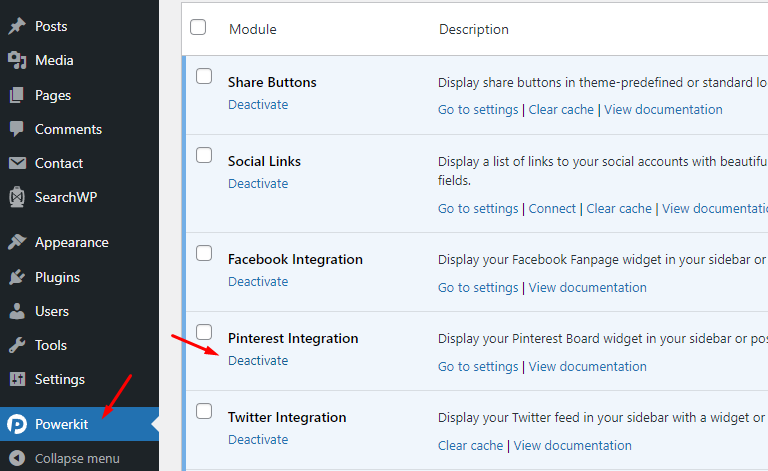
Task: Go to settings for Share Buttons
Action: pyautogui.click(x=478, y=110)
